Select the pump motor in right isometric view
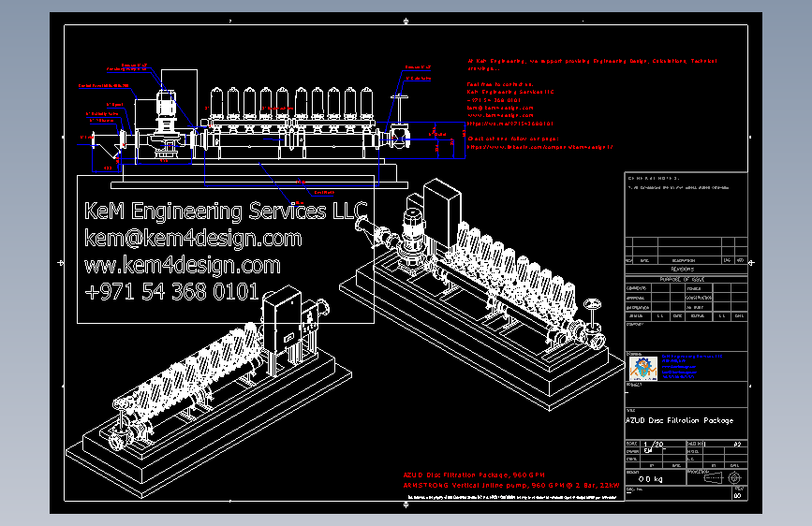The height and width of the screenshot is (526, 812). point(413,226)
